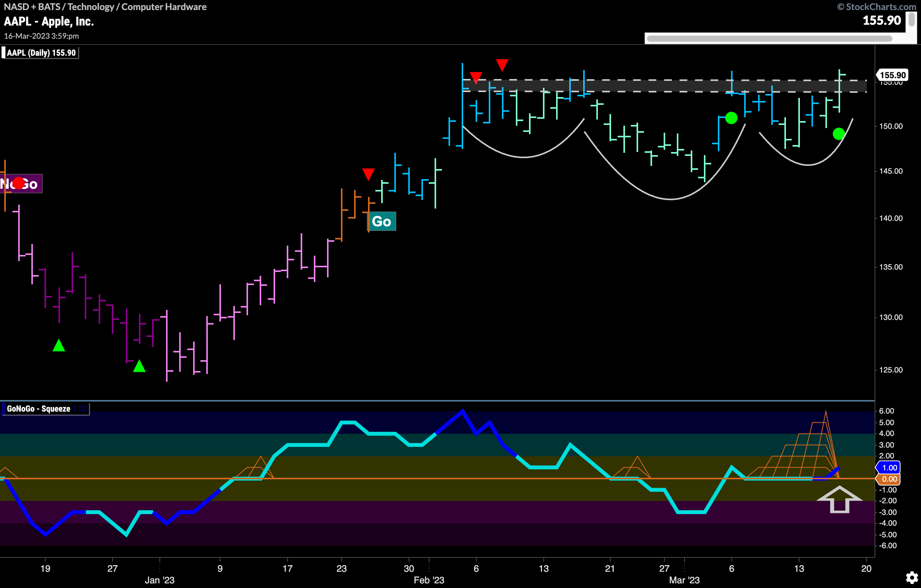Click the 17 date tick label

point(288,569)
